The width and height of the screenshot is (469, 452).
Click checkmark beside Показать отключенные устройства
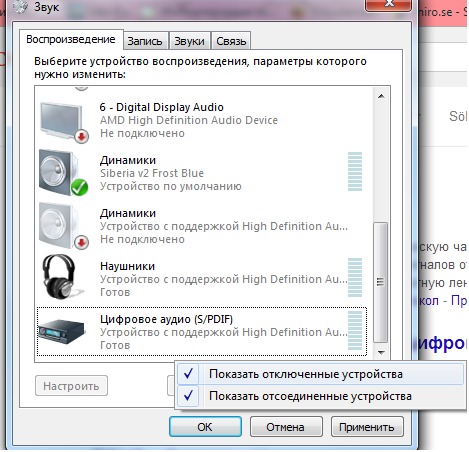[x=188, y=374]
